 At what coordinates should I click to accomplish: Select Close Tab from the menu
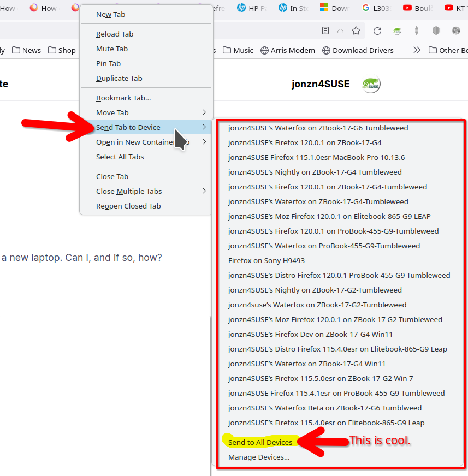tap(146, 177)
